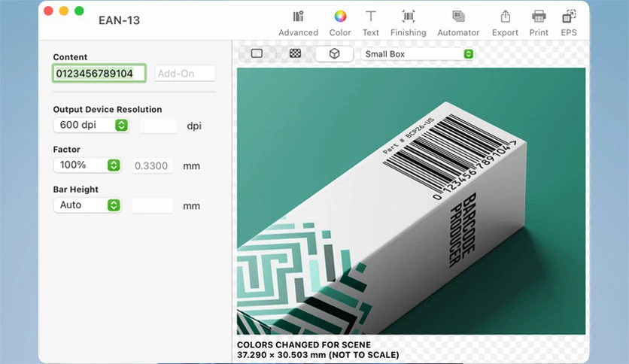629x364 pixels.
Task: Switch to checkerboard transparency preview mode
Action: [x=295, y=53]
